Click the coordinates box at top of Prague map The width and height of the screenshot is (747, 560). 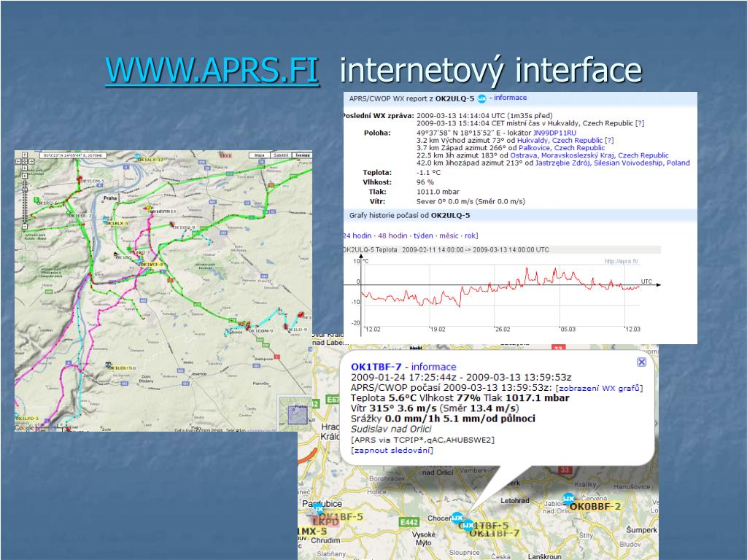coord(73,155)
